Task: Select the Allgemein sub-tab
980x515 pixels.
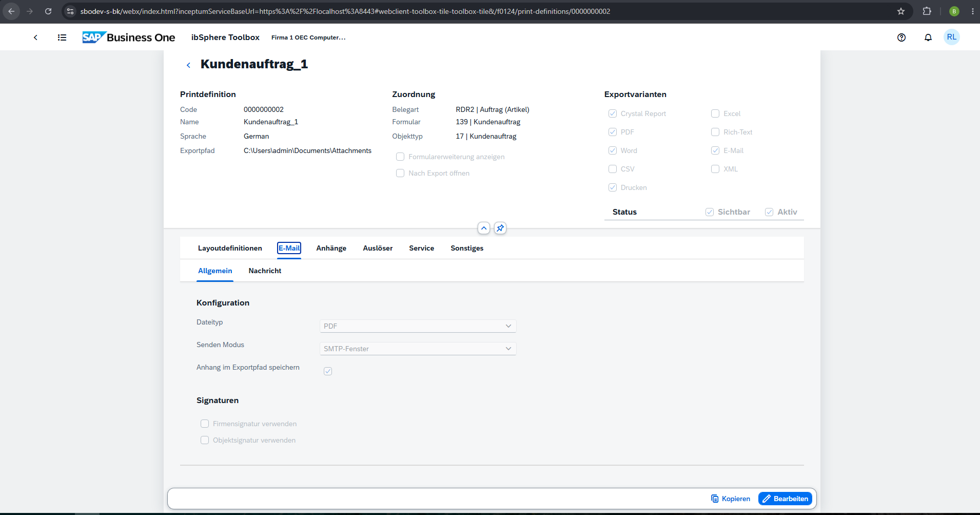Action: (215, 271)
